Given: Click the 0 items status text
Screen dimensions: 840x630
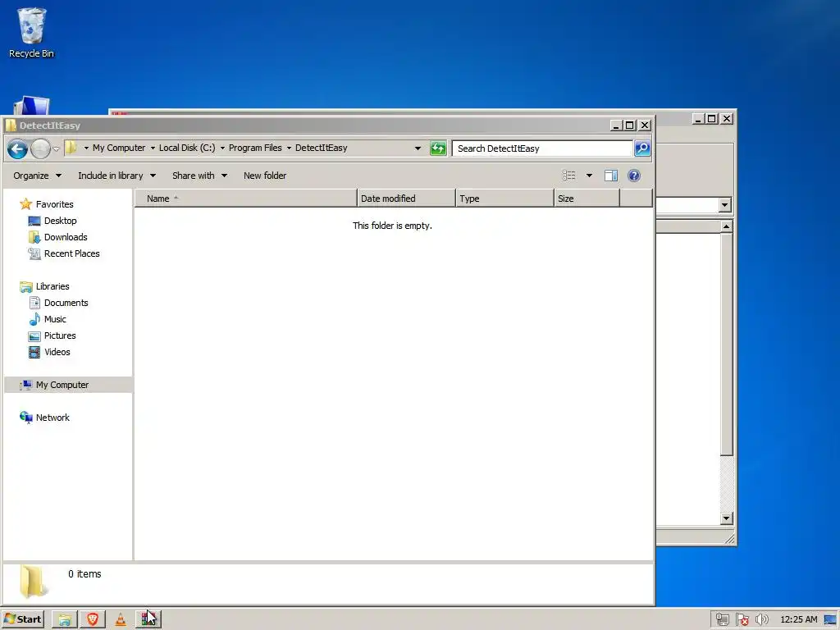Looking at the screenshot, I should 84,574.
